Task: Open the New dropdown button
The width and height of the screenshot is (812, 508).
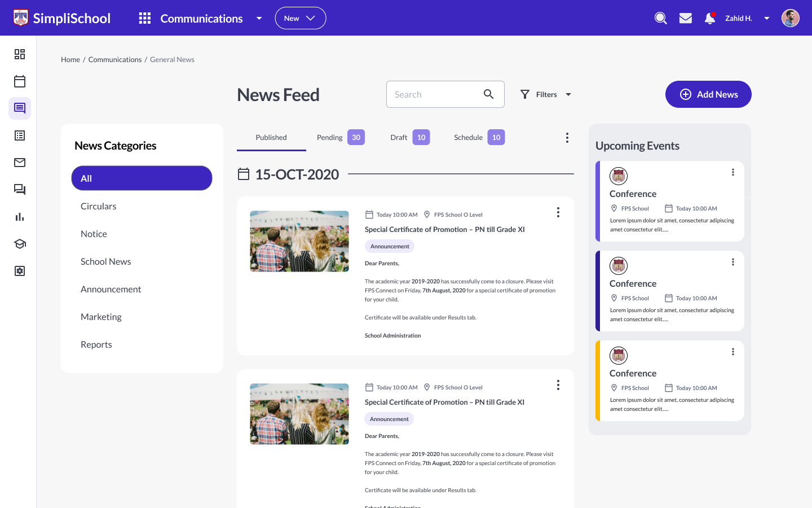Action: (x=301, y=18)
